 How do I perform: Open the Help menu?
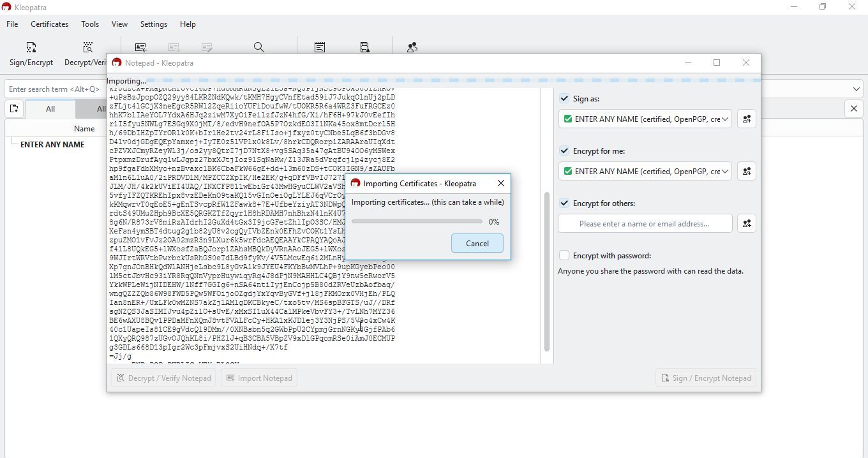[188, 24]
